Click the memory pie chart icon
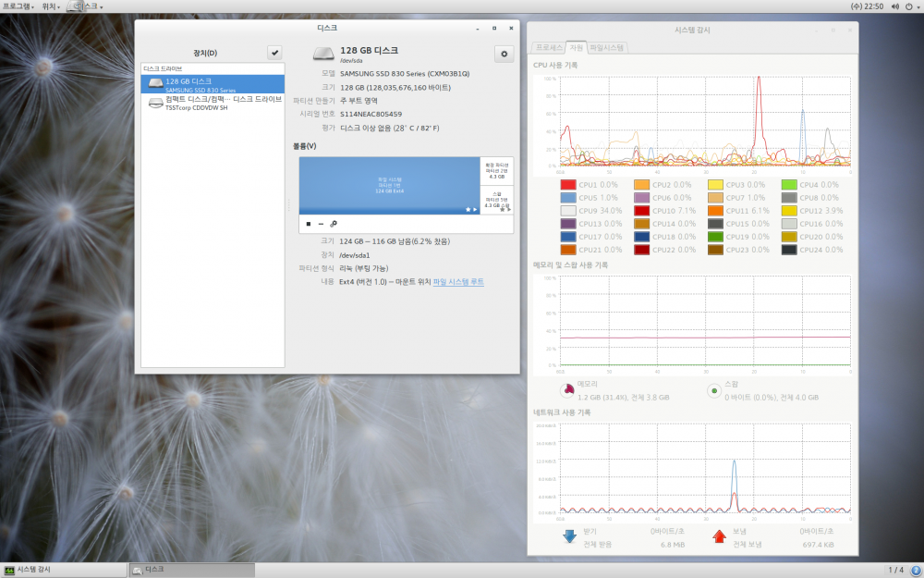The width and height of the screenshot is (924, 578). tap(566, 390)
